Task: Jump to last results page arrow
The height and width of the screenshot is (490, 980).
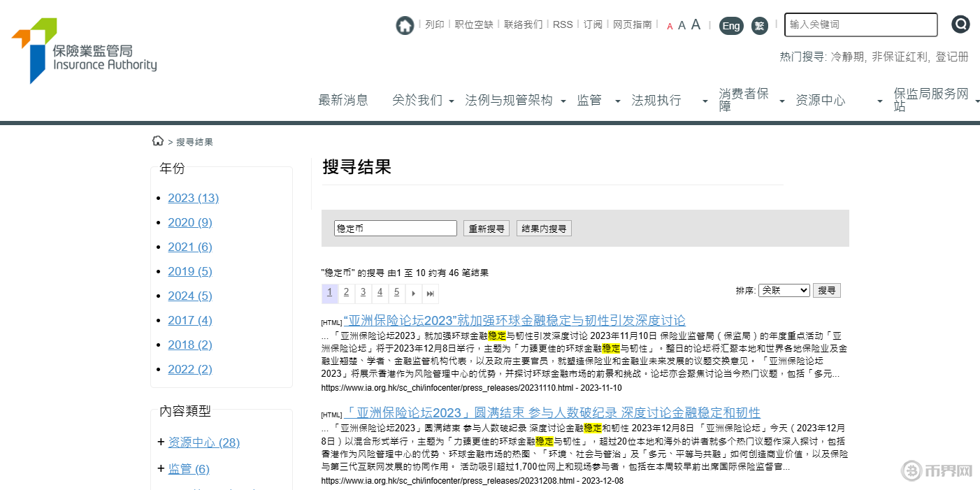Action: [431, 293]
